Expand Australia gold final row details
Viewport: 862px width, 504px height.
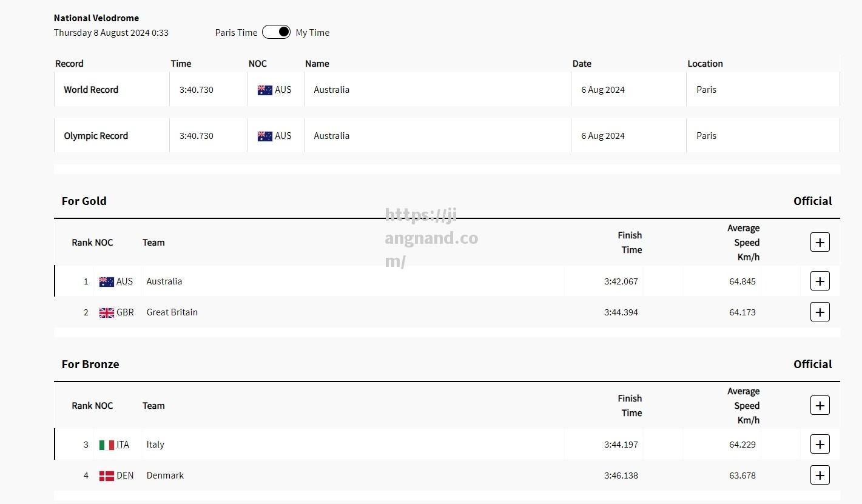pos(820,281)
